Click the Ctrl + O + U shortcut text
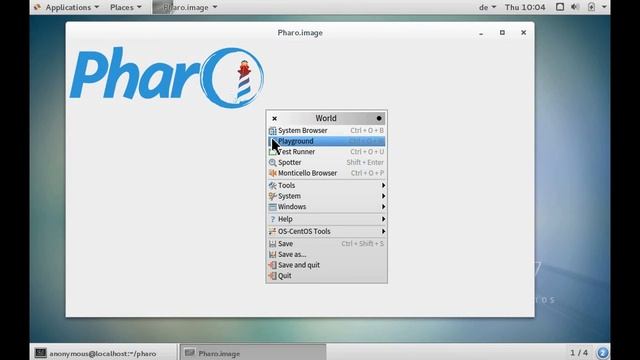The width and height of the screenshot is (640, 360). (x=367, y=152)
